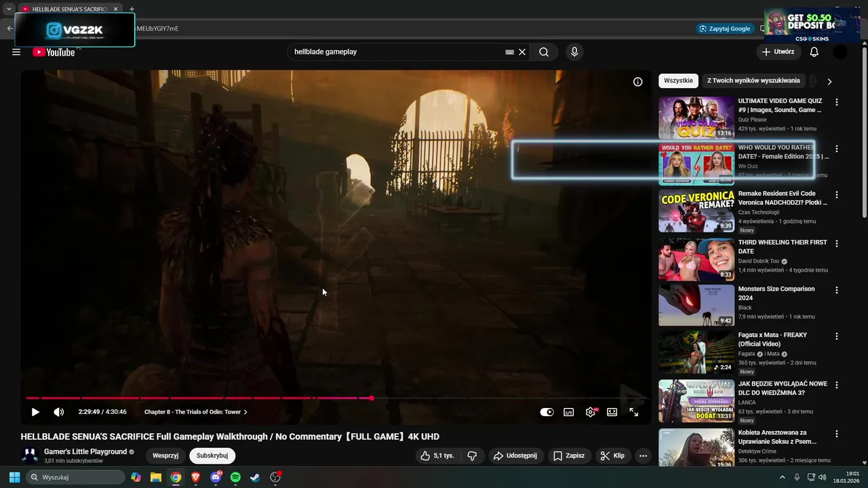Click the Udostępnij share button

[515, 455]
